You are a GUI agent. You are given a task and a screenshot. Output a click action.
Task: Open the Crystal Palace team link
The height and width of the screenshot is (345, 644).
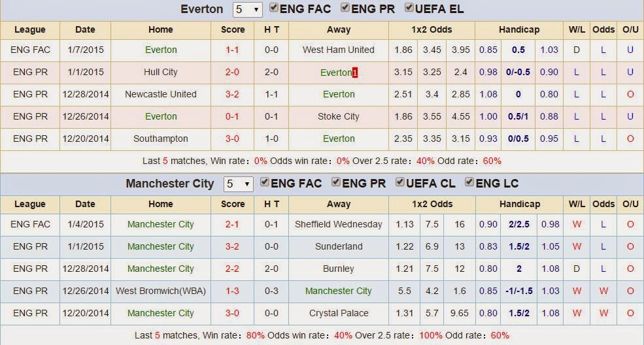tap(339, 313)
